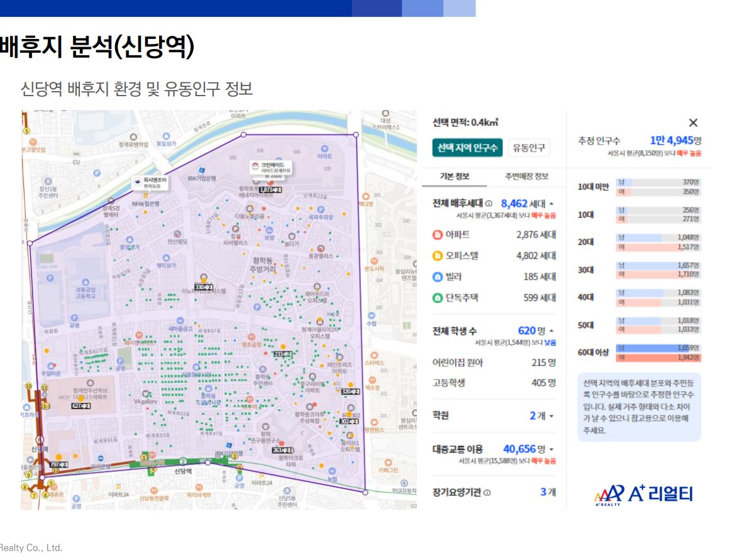
Task: Click the 1만 4,945명 estimated population
Action: (x=675, y=141)
